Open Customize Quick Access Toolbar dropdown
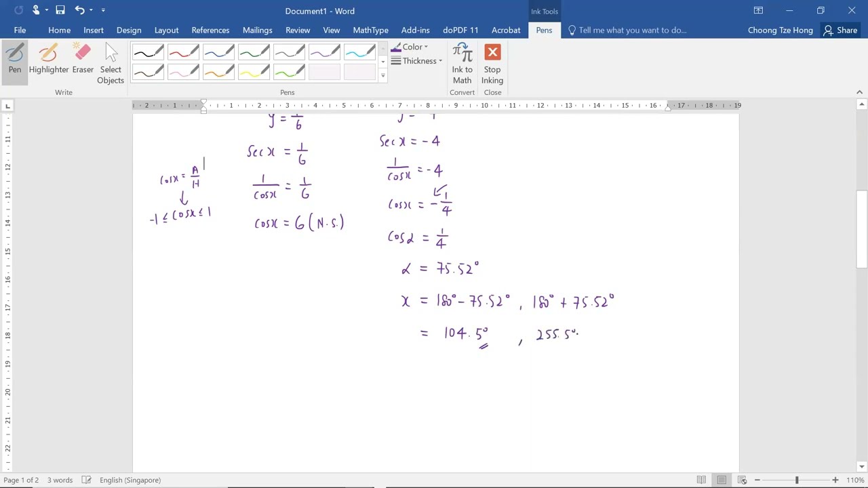This screenshot has width=868, height=488. pyautogui.click(x=103, y=10)
